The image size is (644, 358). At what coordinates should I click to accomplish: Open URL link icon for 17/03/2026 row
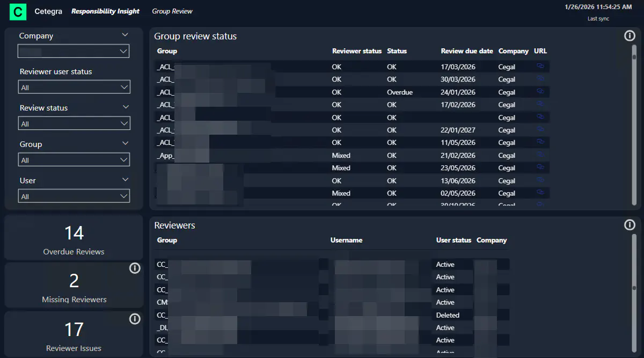pyautogui.click(x=540, y=67)
